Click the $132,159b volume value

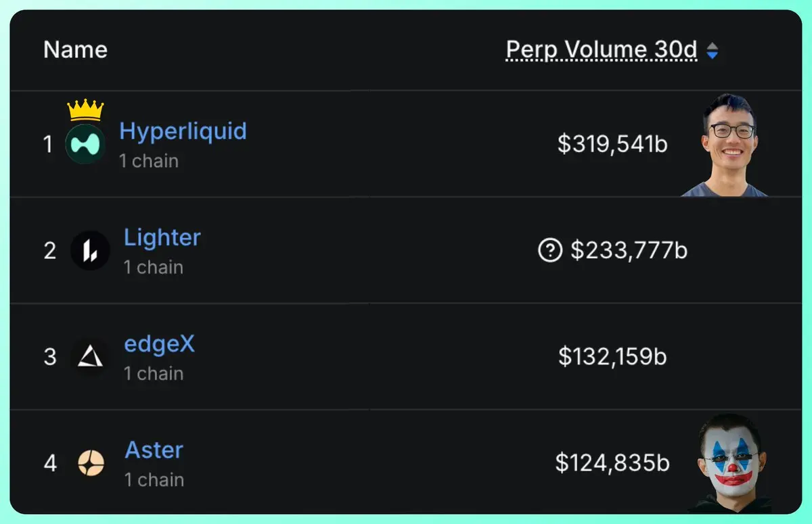click(612, 356)
